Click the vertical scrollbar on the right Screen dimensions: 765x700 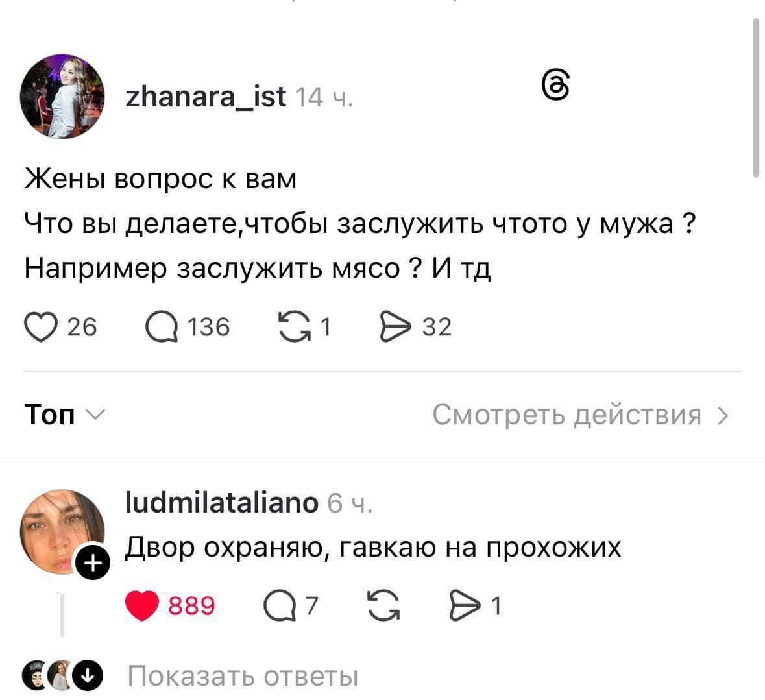tap(755, 97)
